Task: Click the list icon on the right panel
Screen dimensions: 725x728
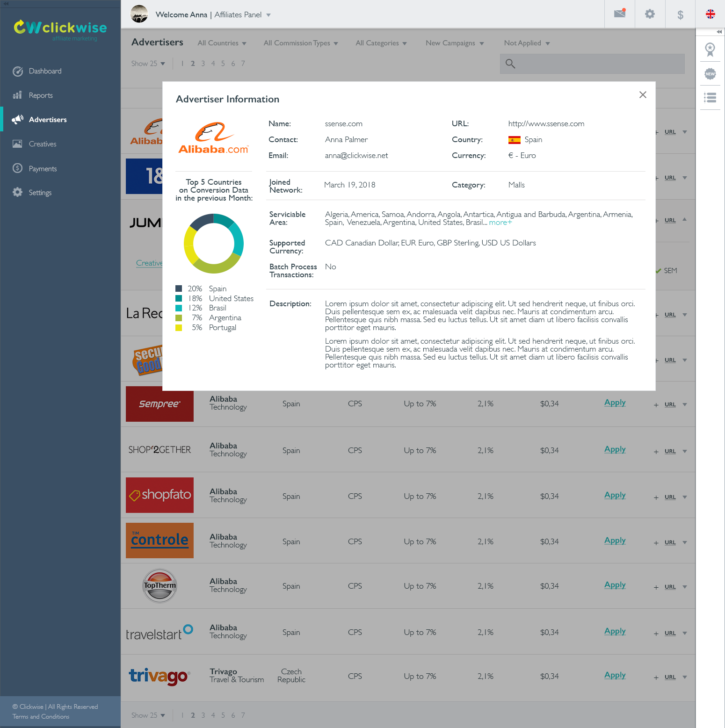Action: pos(710,98)
